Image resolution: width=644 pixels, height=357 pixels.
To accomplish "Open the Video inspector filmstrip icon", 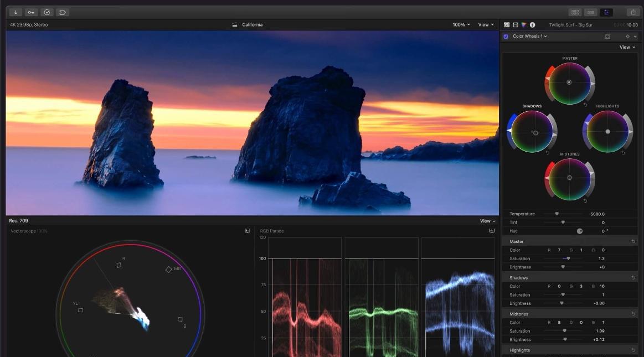I will tap(515, 24).
